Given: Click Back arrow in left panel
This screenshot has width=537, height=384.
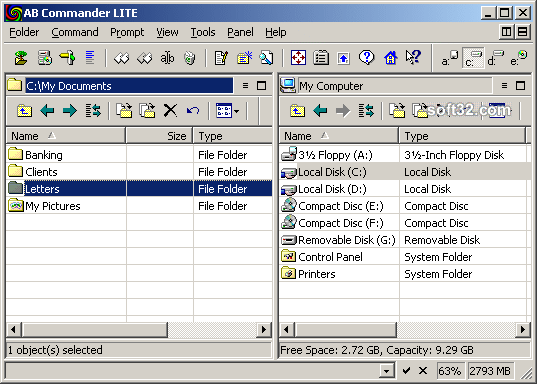Looking at the screenshot, I should pos(47,111).
